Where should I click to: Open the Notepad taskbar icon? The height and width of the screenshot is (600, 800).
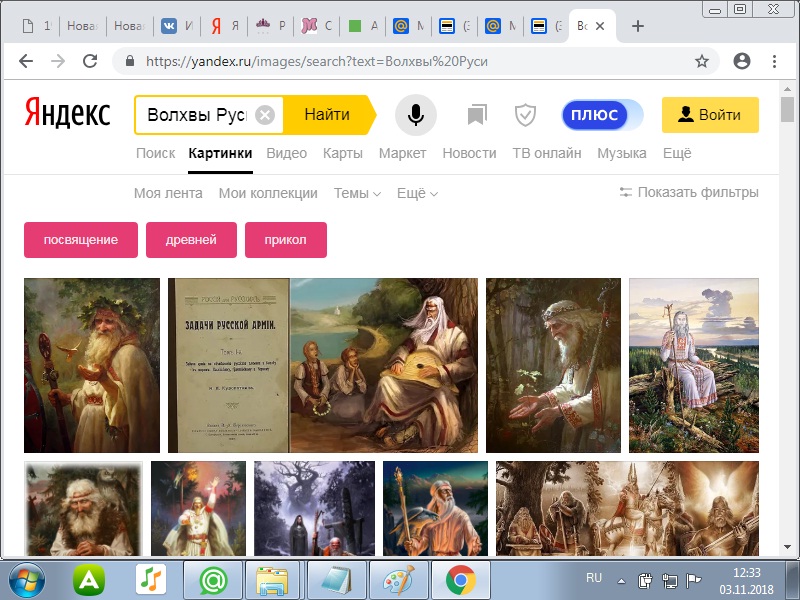(x=337, y=580)
